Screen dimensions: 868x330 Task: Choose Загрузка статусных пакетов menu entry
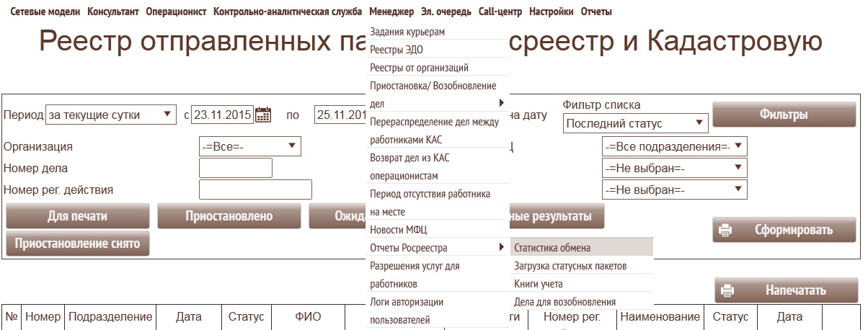[x=570, y=266]
